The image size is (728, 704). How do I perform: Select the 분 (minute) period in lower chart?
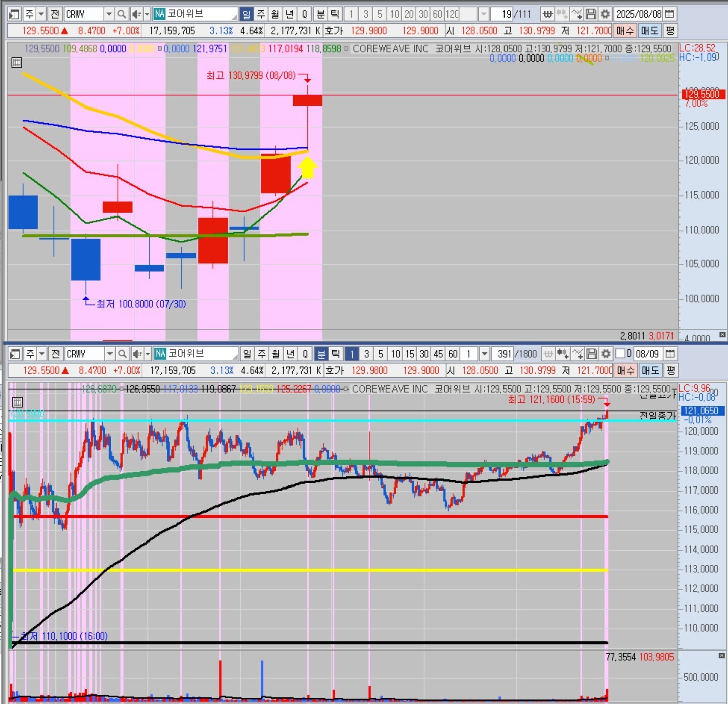pyautogui.click(x=321, y=354)
